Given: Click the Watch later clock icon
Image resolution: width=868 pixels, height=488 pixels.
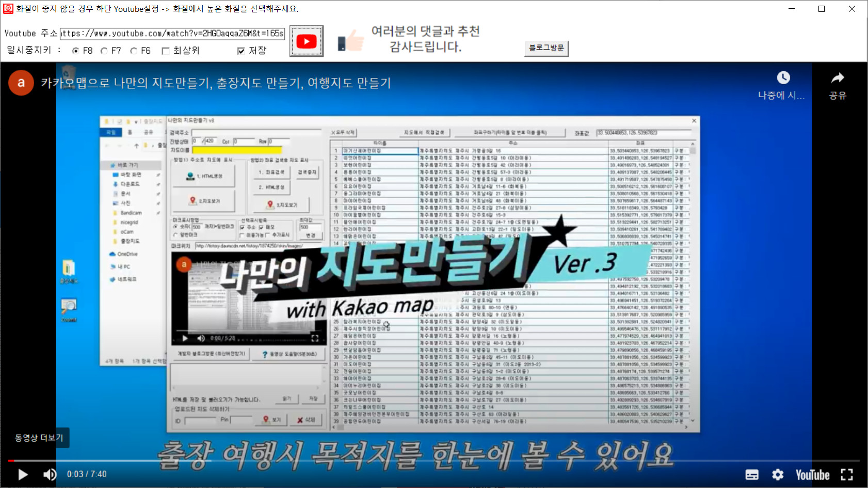Looking at the screenshot, I should click(783, 77).
